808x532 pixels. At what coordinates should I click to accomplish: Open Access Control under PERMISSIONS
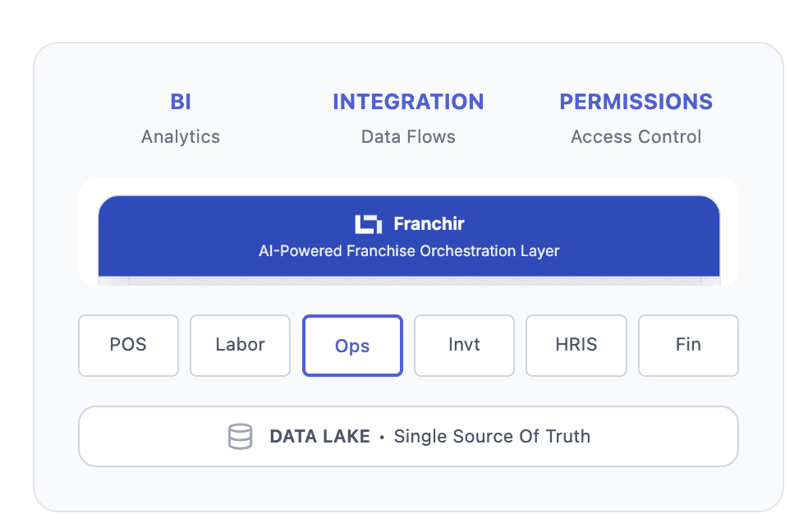pyautogui.click(x=636, y=136)
